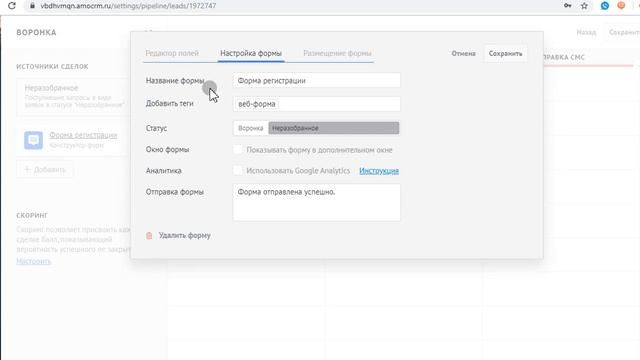Open the Инструкция link
Viewport: 640px width, 360px height.
pyautogui.click(x=379, y=171)
